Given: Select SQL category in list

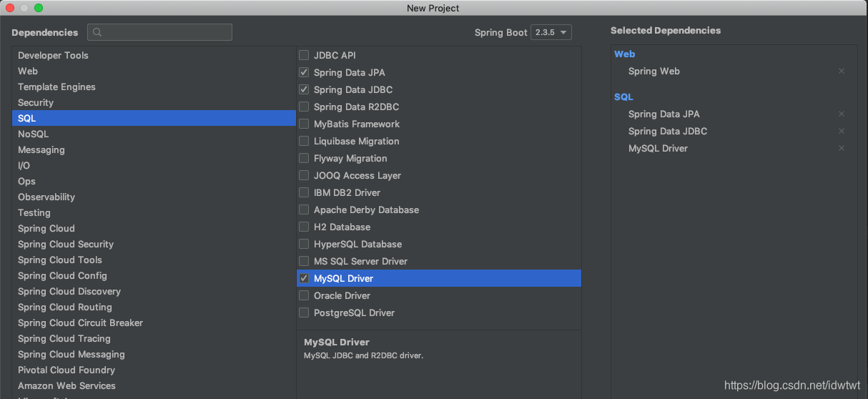Looking at the screenshot, I should click(154, 118).
